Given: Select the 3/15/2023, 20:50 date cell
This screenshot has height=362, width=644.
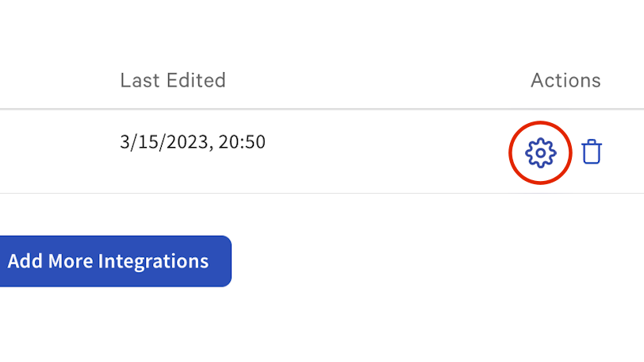Looking at the screenshot, I should [193, 142].
